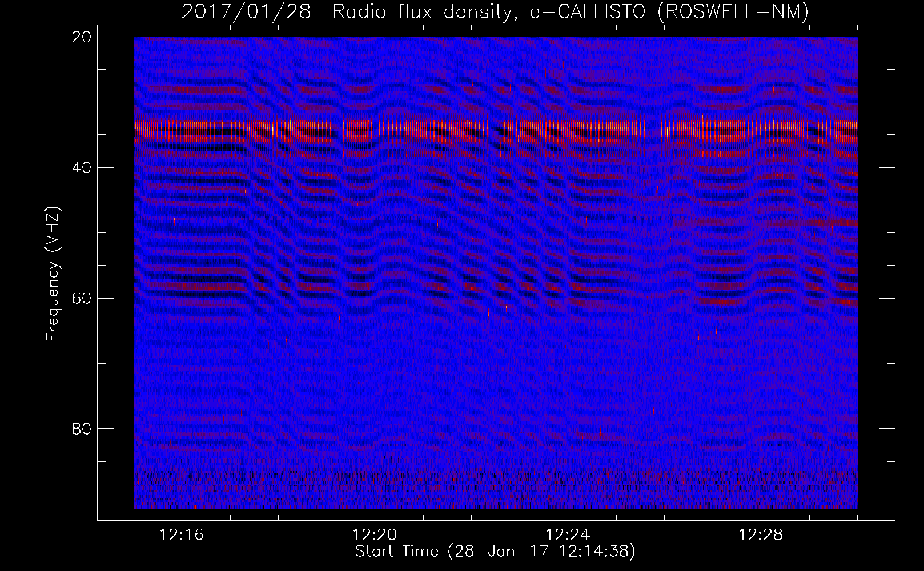
Task: Click the Start Time axis label
Action: (x=495, y=552)
